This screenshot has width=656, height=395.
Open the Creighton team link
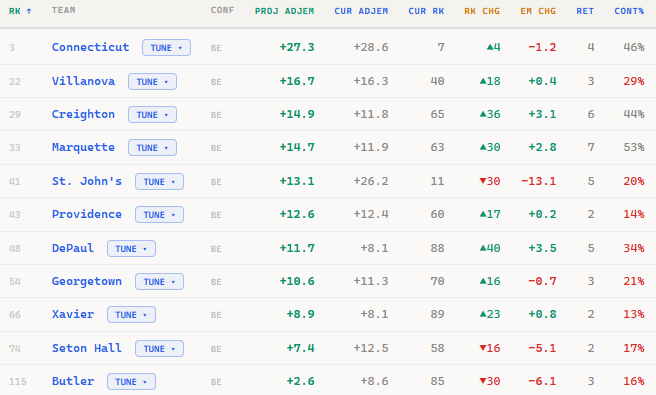pyautogui.click(x=83, y=114)
